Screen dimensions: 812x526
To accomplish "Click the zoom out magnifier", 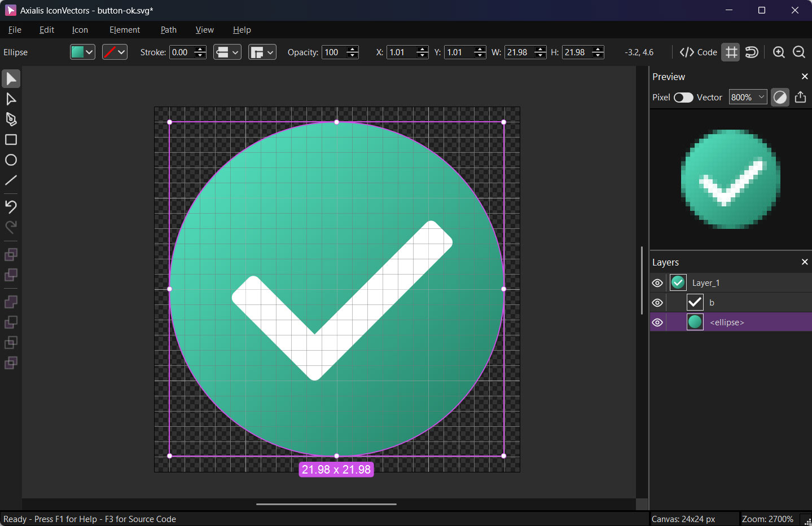I will [798, 52].
